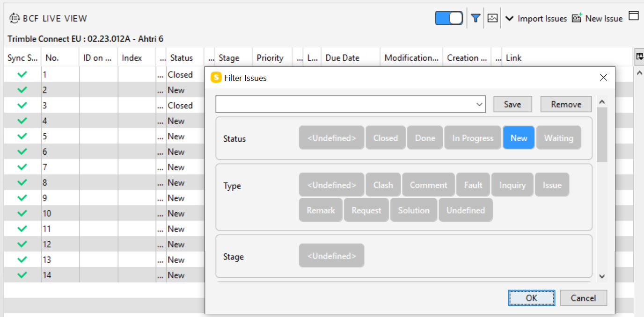Click the green sync checkmark in row 2
Viewport: 644px width, 317px height.
(x=22, y=90)
